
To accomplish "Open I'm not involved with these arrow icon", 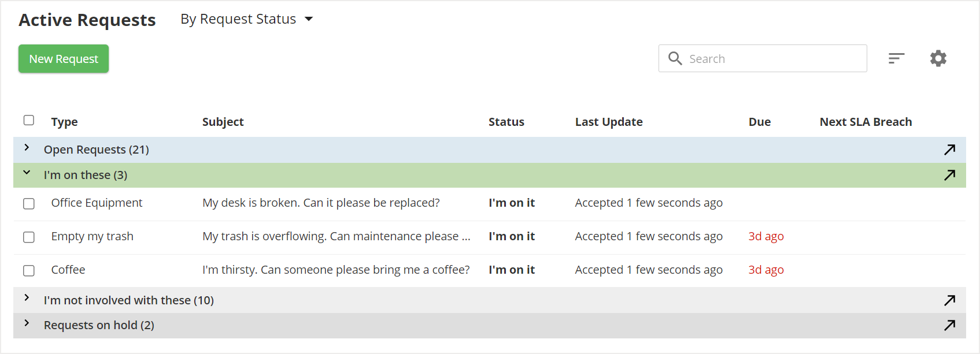I will 949,300.
